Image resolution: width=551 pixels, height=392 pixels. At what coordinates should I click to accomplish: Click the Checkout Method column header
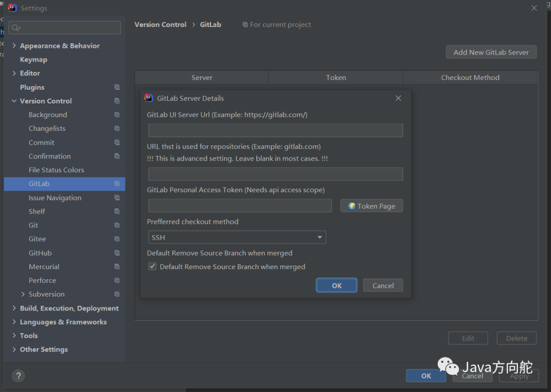click(x=470, y=77)
